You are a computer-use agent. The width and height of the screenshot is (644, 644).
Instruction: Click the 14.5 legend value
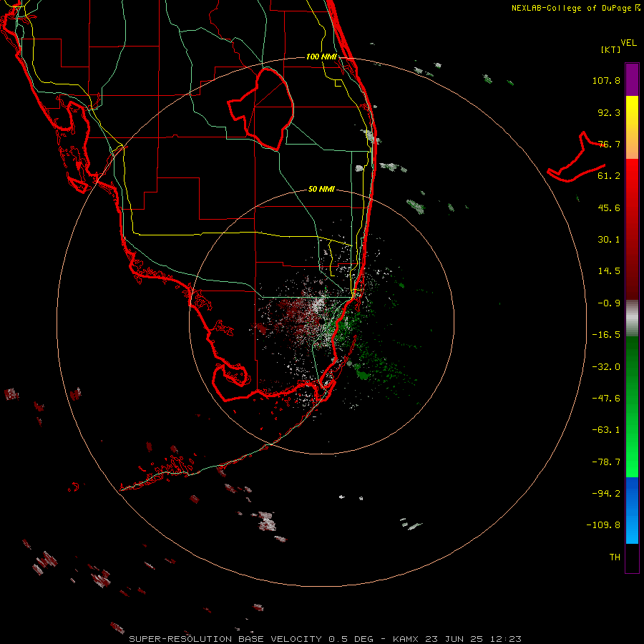coord(609,271)
